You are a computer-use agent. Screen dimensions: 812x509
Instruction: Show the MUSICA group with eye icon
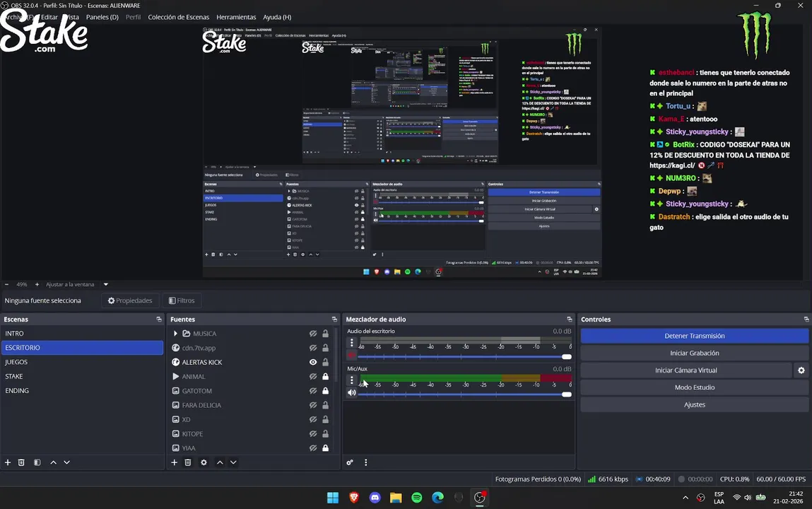click(313, 334)
